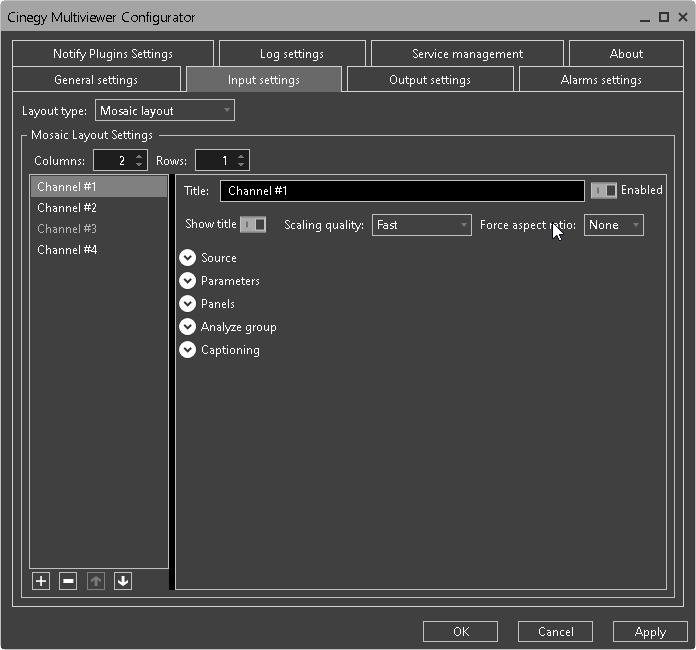Screen dimensions: 696x650
Task: Decrease the Columns value
Action: pyautogui.click(x=139, y=165)
